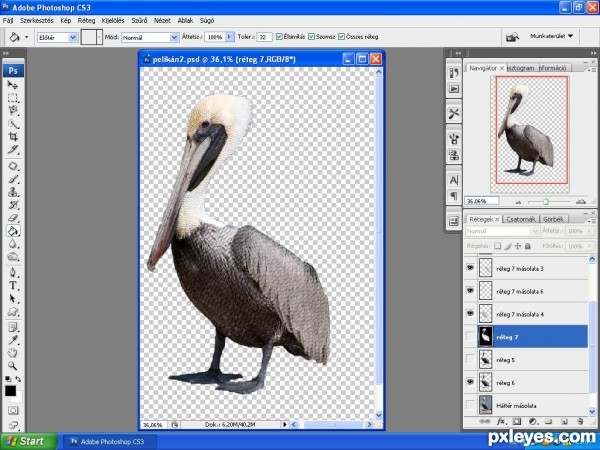Open the pattern picker dropdown arrow
600x450 pixels.
tap(100, 37)
